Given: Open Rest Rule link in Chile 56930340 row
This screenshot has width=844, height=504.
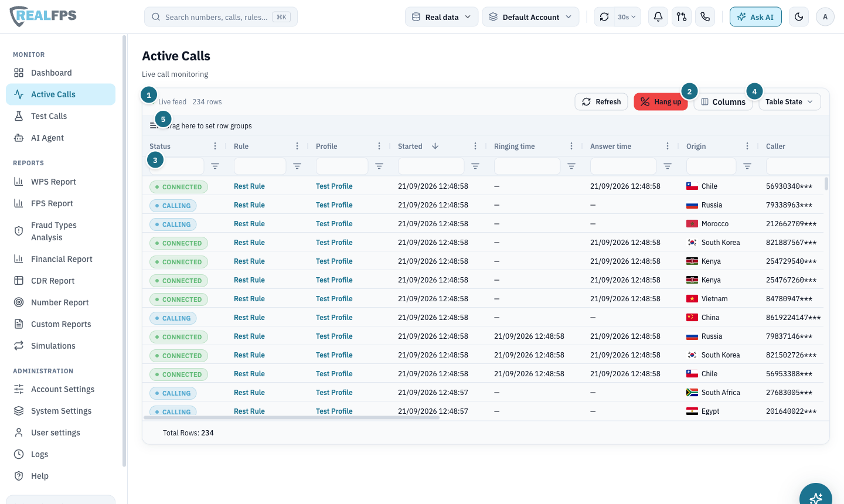Looking at the screenshot, I should [x=249, y=186].
